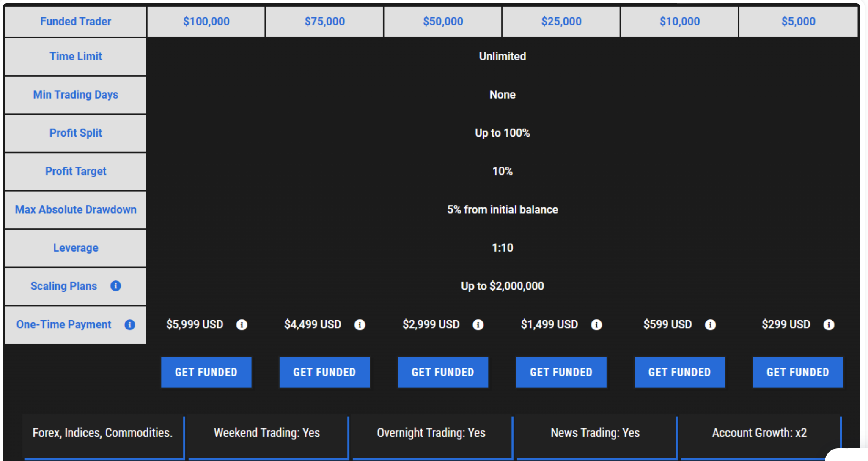This screenshot has width=868, height=461.
Task: Select the $75,000 column header
Action: point(325,21)
